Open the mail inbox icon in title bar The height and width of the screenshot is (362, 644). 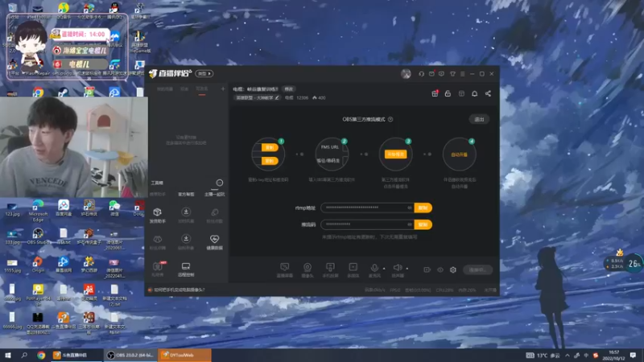pyautogui.click(x=431, y=74)
